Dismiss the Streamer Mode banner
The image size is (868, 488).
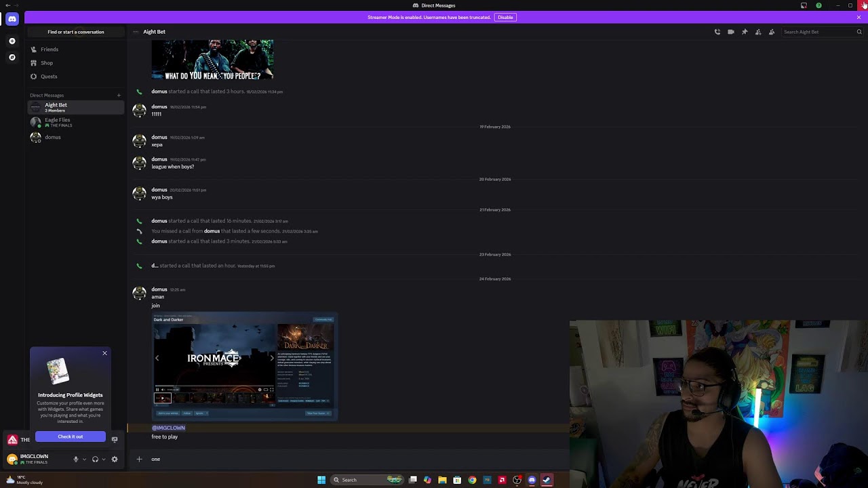(859, 17)
